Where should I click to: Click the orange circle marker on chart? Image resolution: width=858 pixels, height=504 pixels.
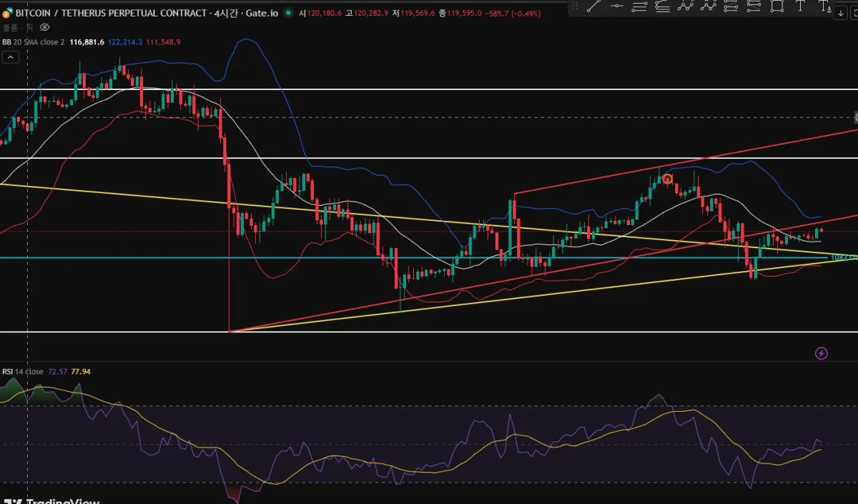pyautogui.click(x=668, y=179)
